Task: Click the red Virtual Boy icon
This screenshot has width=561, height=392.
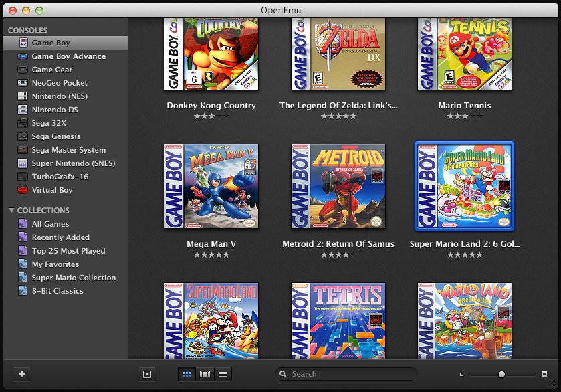Action: click(23, 190)
